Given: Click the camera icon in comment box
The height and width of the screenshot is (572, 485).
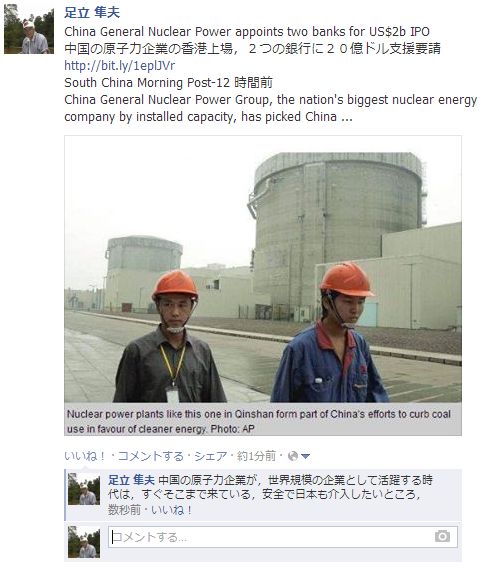Looking at the screenshot, I should click(x=442, y=536).
